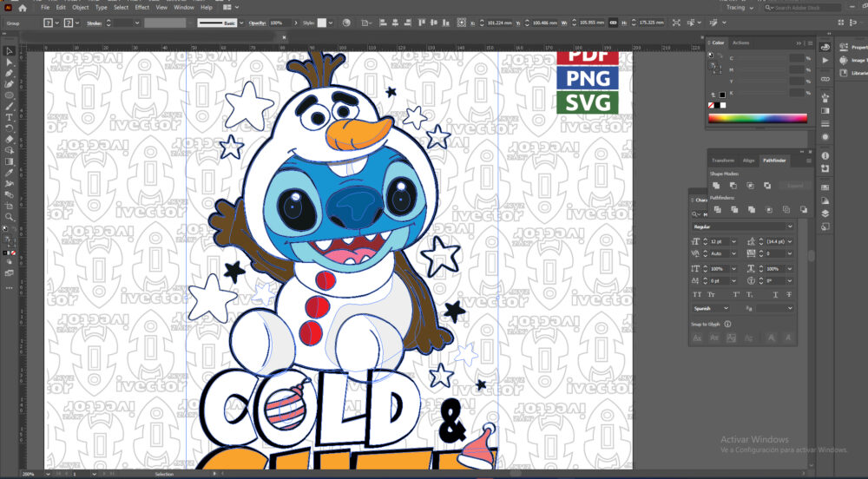Toggle All Caps text style
The height and width of the screenshot is (479, 868).
point(697,295)
